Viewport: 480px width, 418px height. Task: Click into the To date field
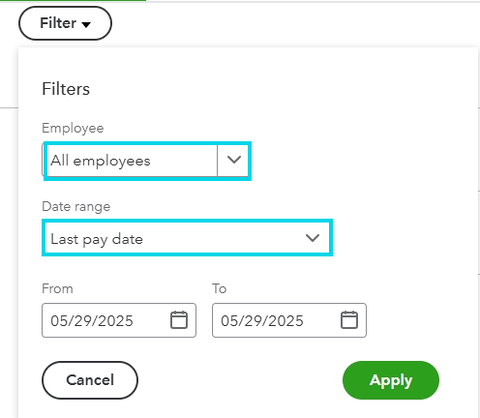tap(289, 320)
